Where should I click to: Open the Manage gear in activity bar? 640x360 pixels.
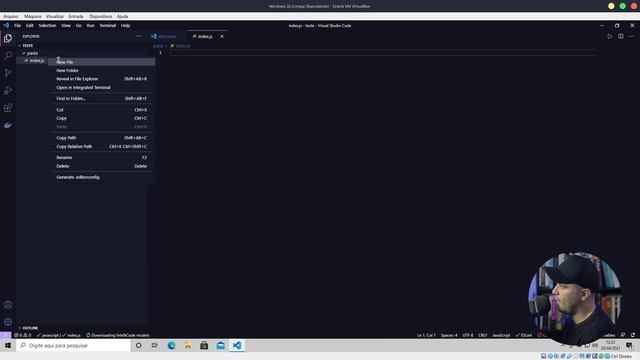8,322
